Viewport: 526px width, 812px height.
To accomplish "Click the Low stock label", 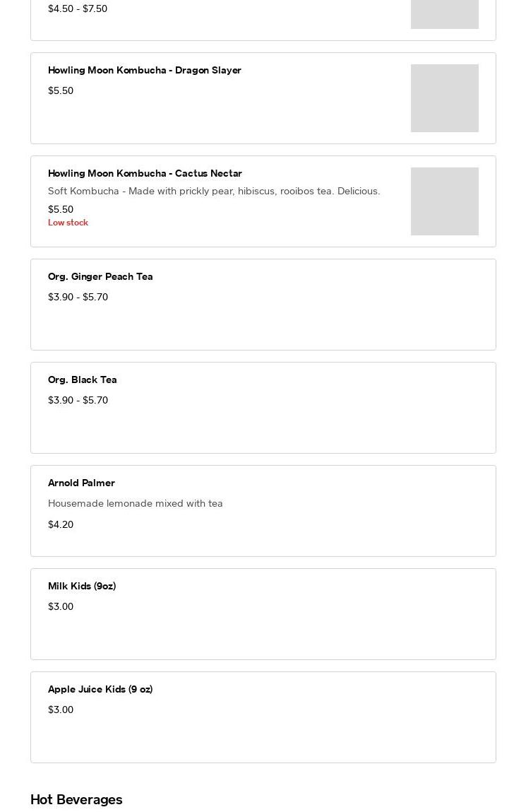I will [68, 223].
